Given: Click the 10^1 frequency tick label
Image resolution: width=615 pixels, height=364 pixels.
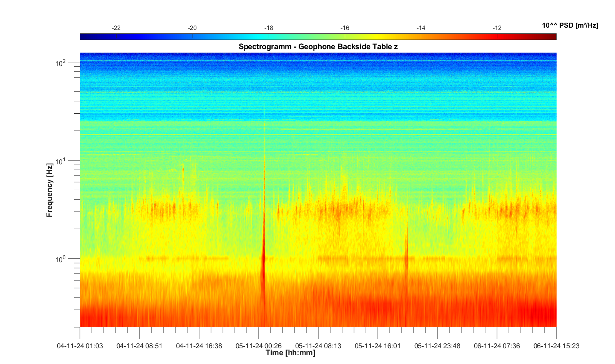Looking at the screenshot, I should (61, 161).
